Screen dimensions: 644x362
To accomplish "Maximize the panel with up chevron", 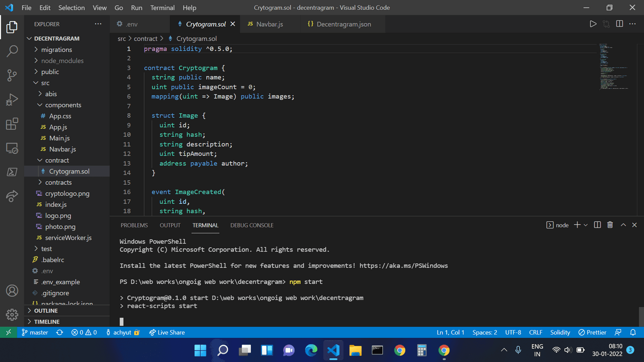I will pyautogui.click(x=623, y=225).
